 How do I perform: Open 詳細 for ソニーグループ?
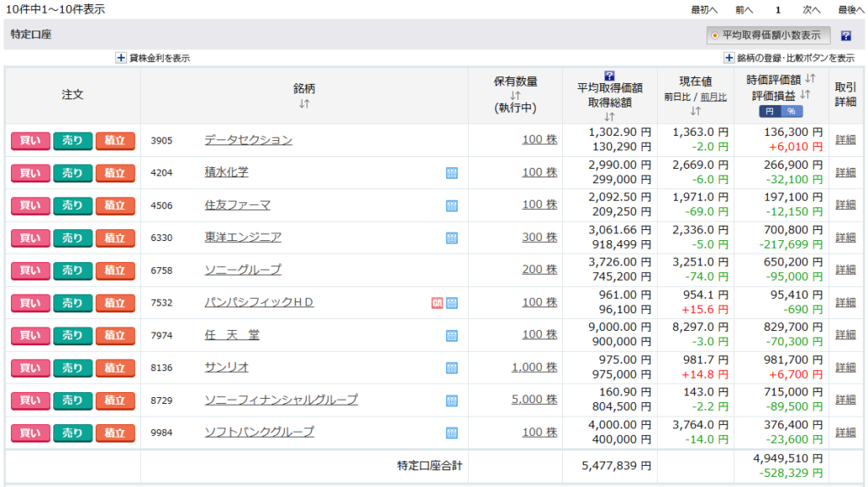point(845,270)
